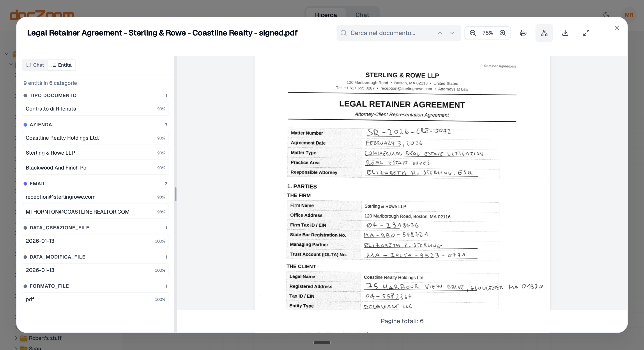644x350 pixels.
Task: Toggle the entity graph panel icon
Action: 544,33
